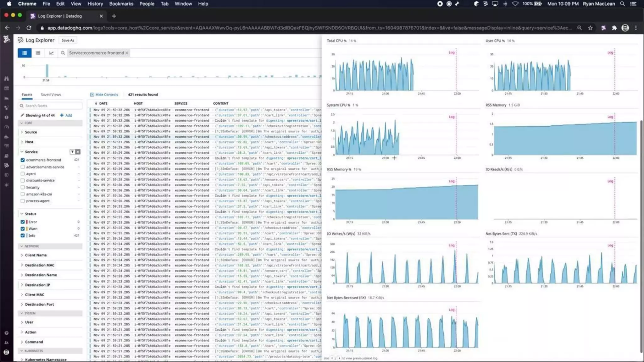Uncheck the ecommerce-frontend service checkbox
The width and height of the screenshot is (644, 362).
tap(23, 160)
